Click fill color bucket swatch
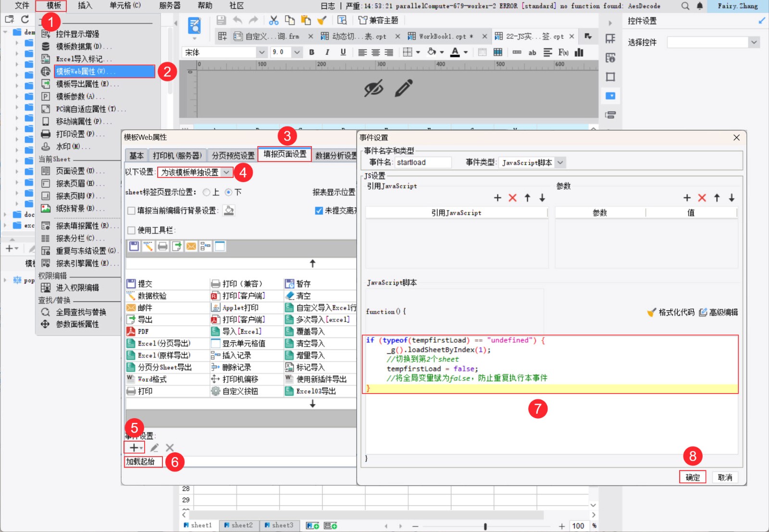The width and height of the screenshot is (769, 532). pyautogui.click(x=432, y=52)
